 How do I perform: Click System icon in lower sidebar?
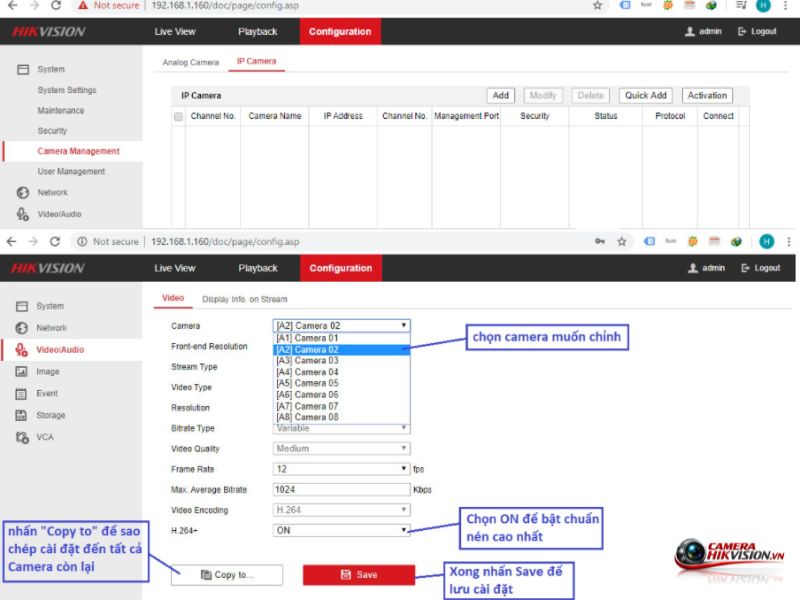tap(21, 306)
